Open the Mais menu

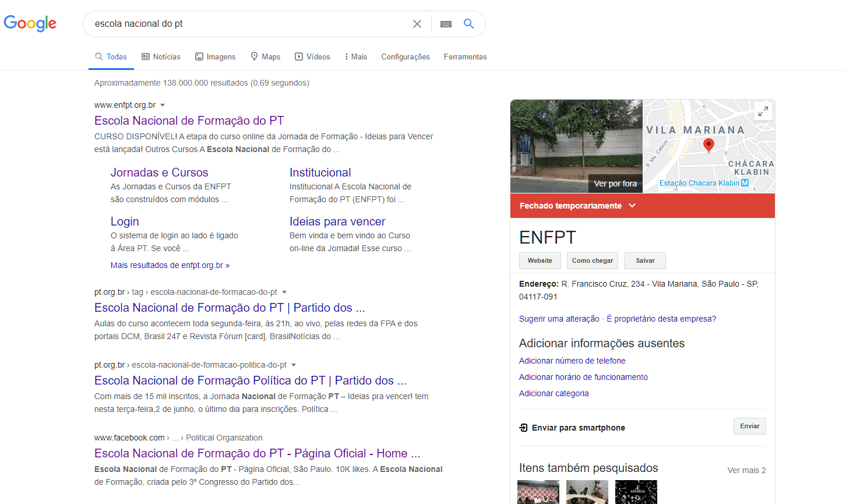tap(356, 57)
